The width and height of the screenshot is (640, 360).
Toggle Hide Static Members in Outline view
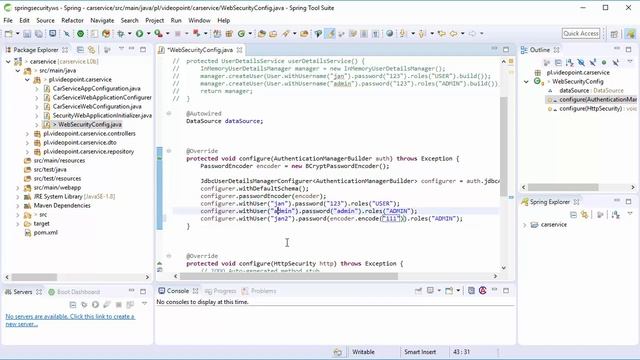tap(593, 62)
